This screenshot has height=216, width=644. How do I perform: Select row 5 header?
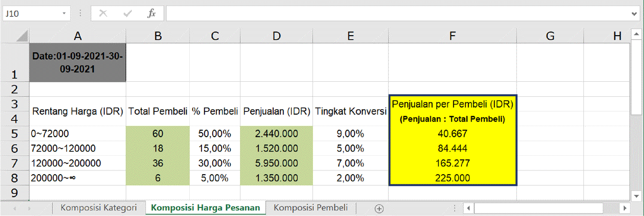[x=14, y=134]
